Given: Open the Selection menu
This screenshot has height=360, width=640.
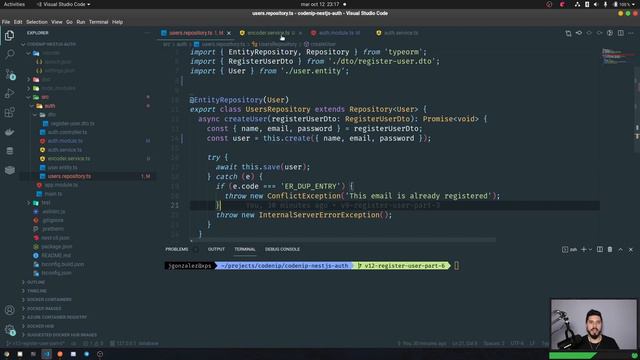Looking at the screenshot, I should 37,22.
